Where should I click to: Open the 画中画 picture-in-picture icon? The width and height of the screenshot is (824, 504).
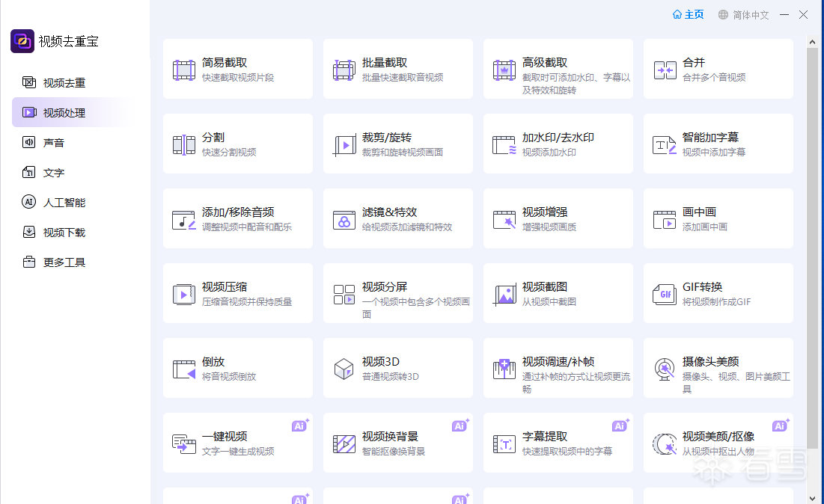(x=665, y=220)
